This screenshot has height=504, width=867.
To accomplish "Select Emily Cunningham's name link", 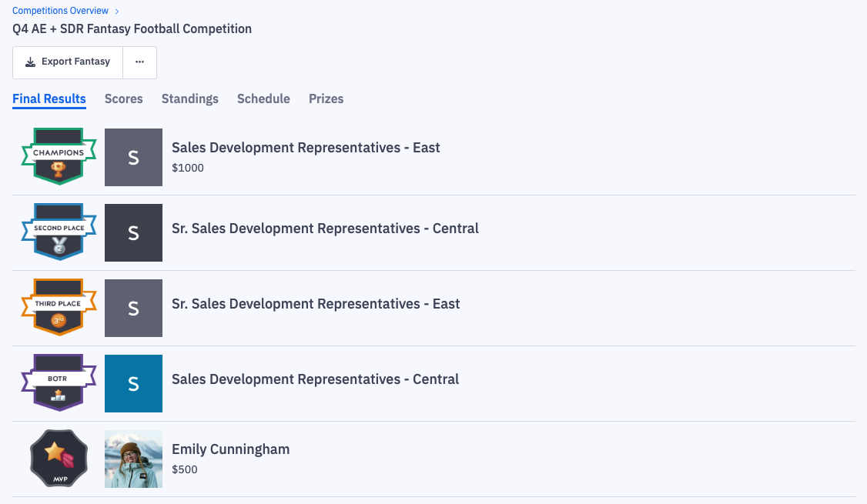I will click(230, 449).
